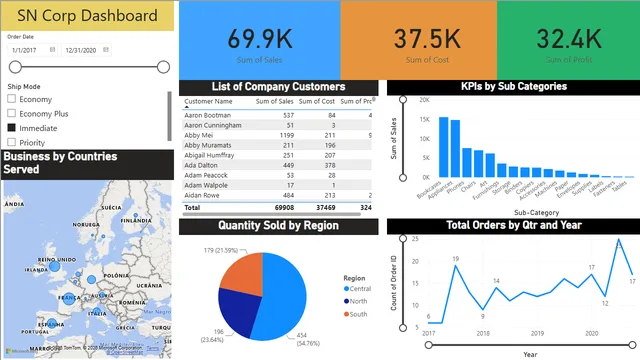This screenshot has width=640, height=360.
Task: Click the 37.5K Sum of Cost card
Action: coord(419,40)
